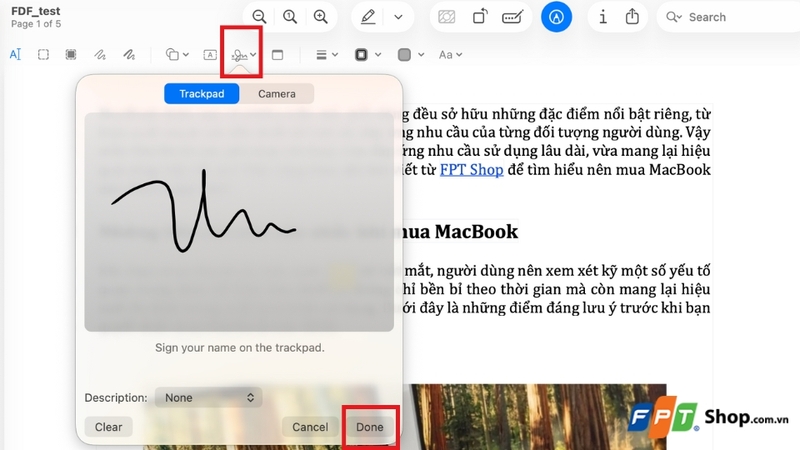The height and width of the screenshot is (450, 800).
Task: Click the Share icon
Action: [x=632, y=16]
